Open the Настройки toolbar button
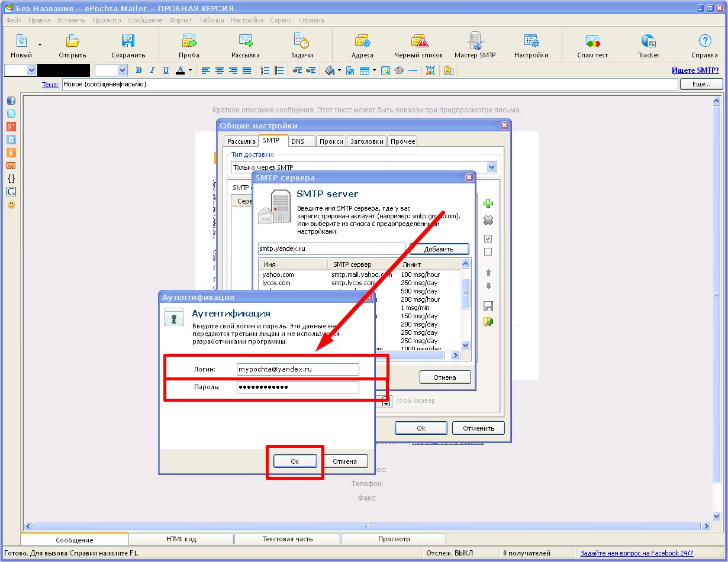The height and width of the screenshot is (562, 728). [x=531, y=46]
